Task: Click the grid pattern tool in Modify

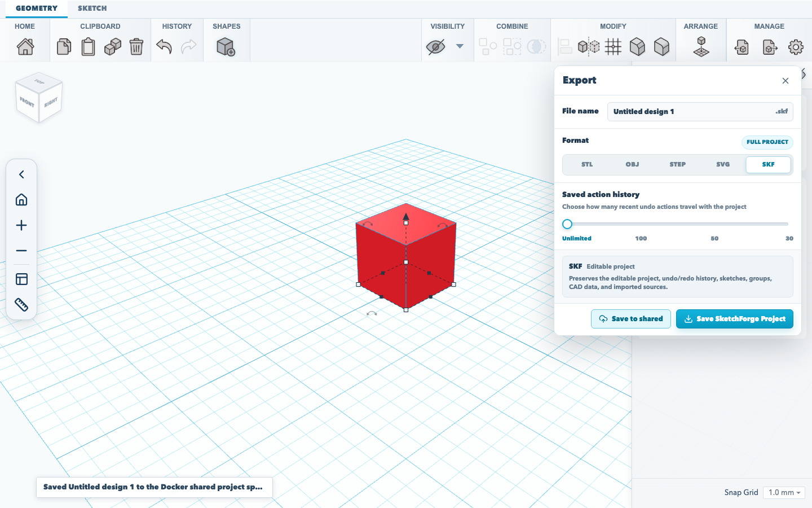Action: coord(613,47)
